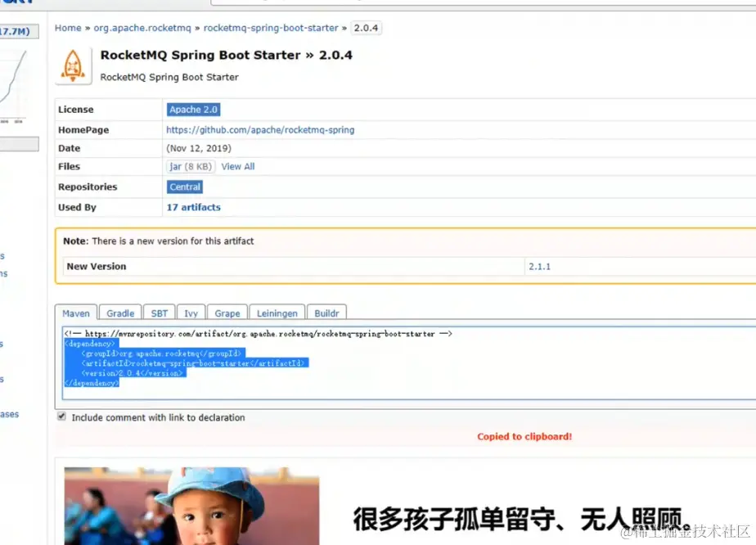
Task: Click the 2.0.4 version breadcrumb
Action: point(366,28)
